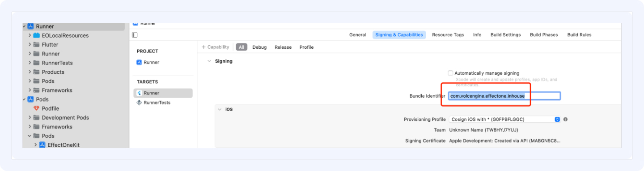Click the Bundle Identifier text field
644x171 pixels.
pyautogui.click(x=504, y=96)
